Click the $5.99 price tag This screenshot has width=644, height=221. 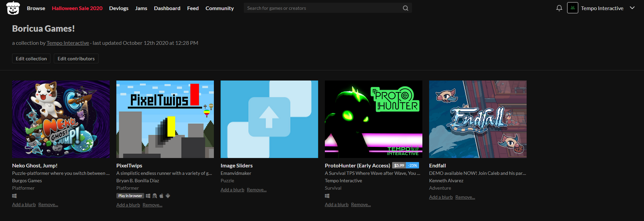click(399, 165)
